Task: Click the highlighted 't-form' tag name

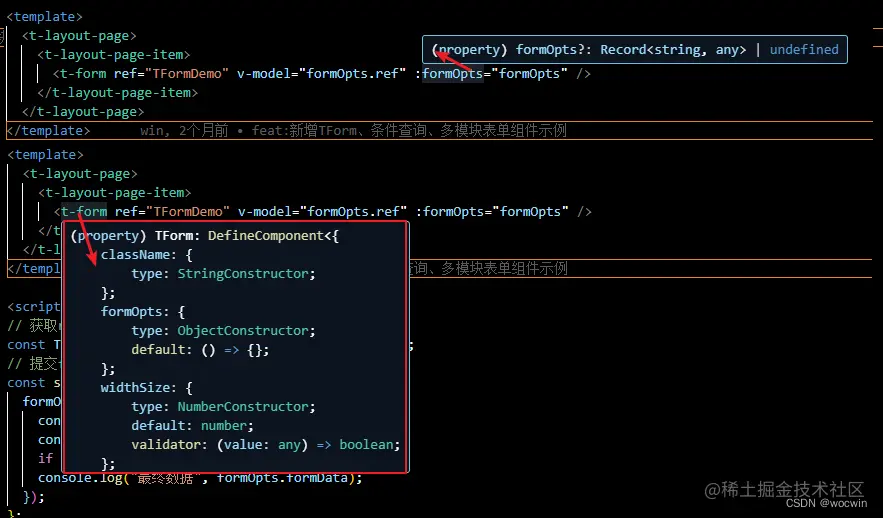Action: (x=84, y=212)
